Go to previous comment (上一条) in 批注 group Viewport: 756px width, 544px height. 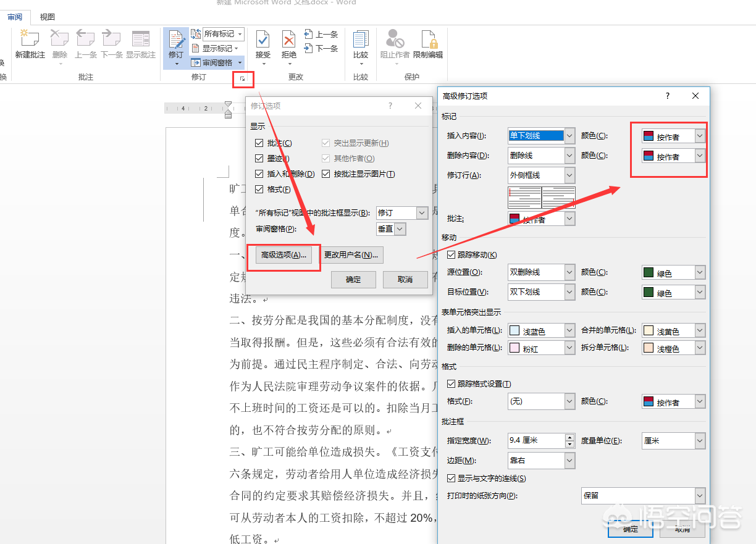(86, 43)
